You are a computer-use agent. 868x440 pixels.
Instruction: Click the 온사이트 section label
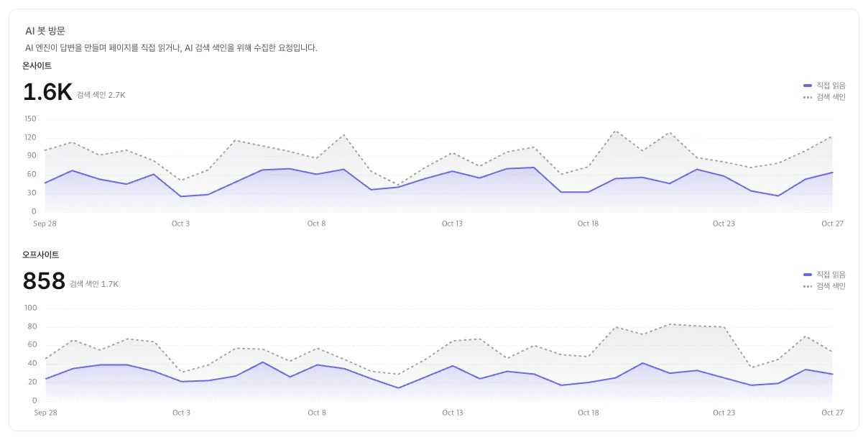coord(37,65)
